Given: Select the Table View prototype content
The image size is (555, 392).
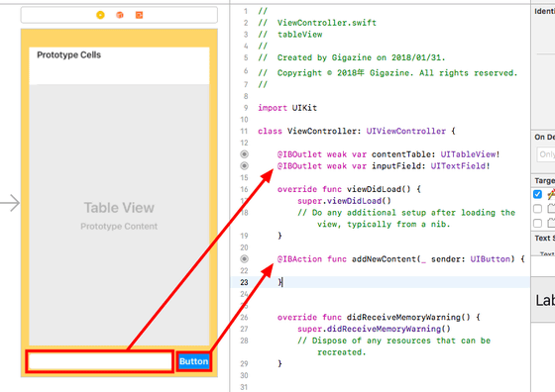Looking at the screenshot, I should pyautogui.click(x=119, y=215).
